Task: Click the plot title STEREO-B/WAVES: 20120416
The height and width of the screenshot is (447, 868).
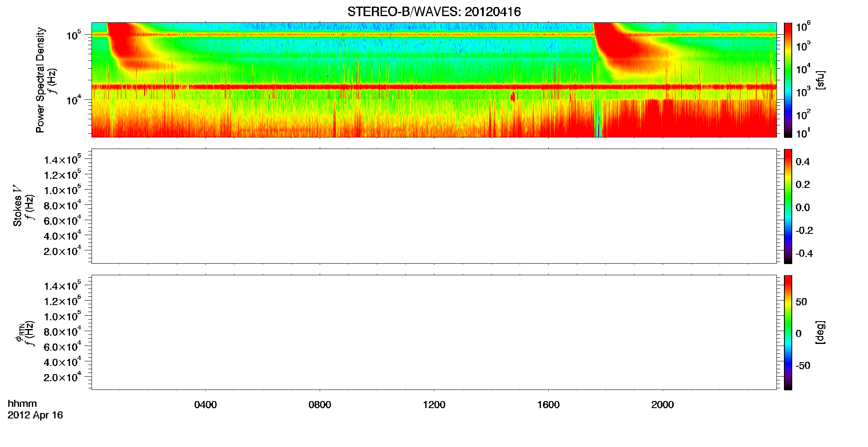Action: coord(434,12)
